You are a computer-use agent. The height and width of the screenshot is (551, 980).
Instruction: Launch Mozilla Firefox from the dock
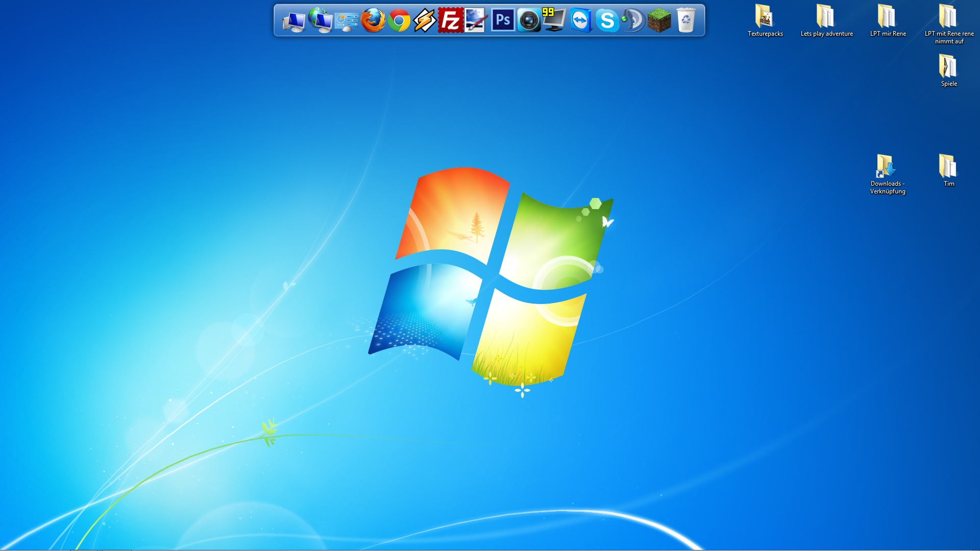[373, 20]
